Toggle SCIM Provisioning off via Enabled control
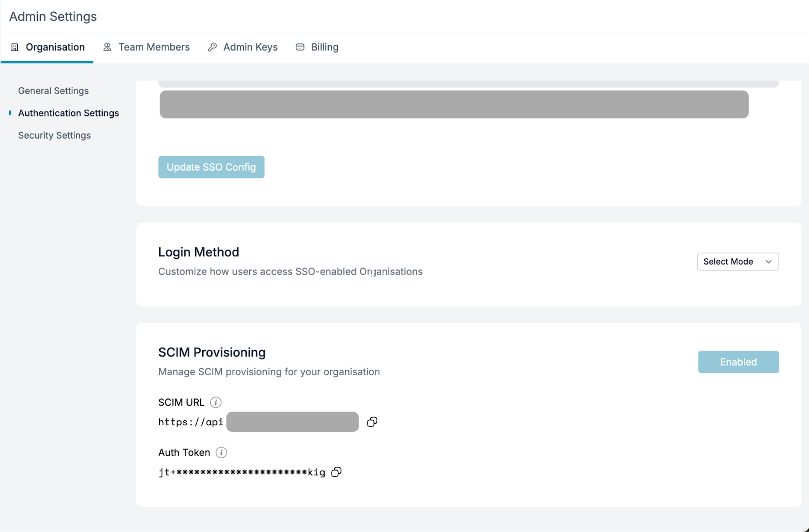The image size is (809, 532). tap(738, 362)
